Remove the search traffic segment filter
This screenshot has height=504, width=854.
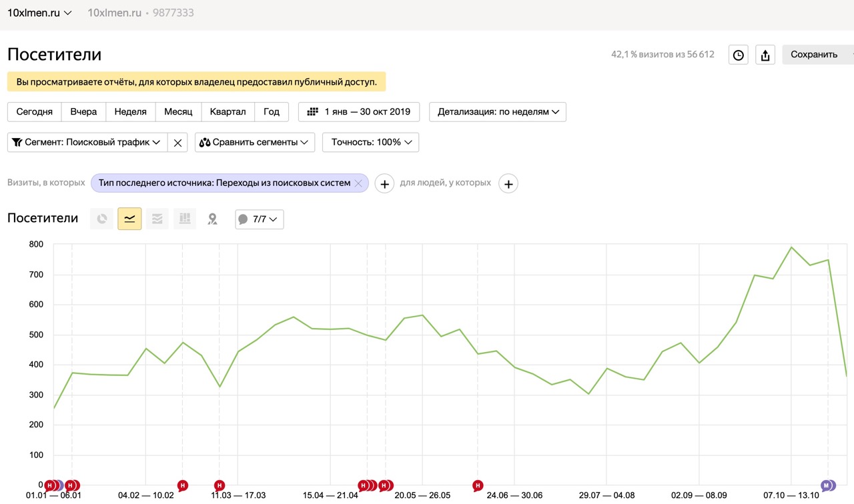click(x=177, y=143)
